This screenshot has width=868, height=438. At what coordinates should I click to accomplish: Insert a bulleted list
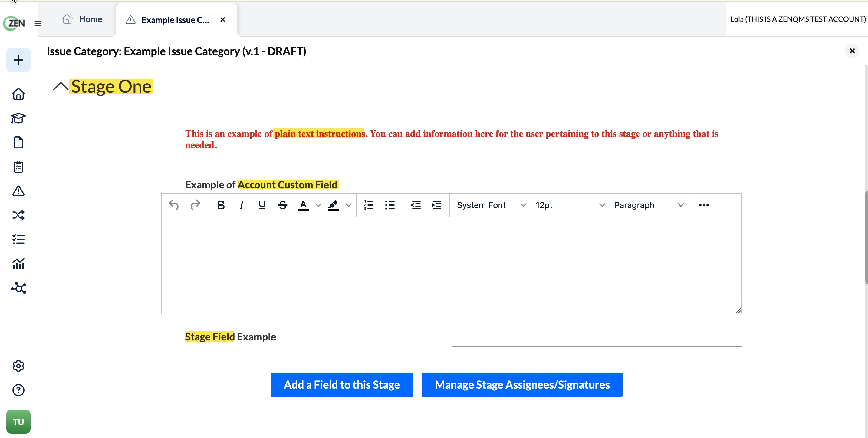(x=390, y=205)
